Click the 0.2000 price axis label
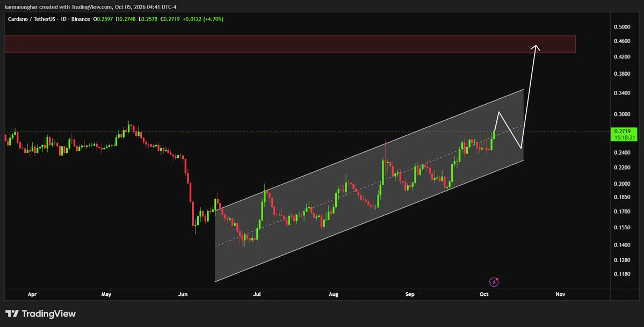 coord(622,184)
